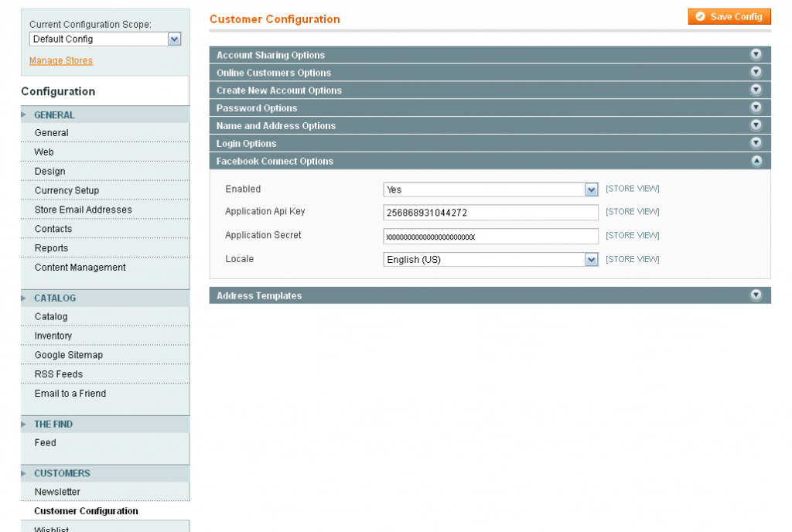
Task: Open Newsletter under Customers
Action: 57,492
